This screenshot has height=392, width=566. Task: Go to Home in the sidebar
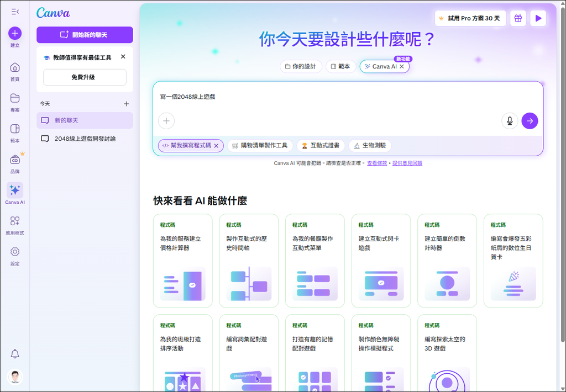click(15, 72)
